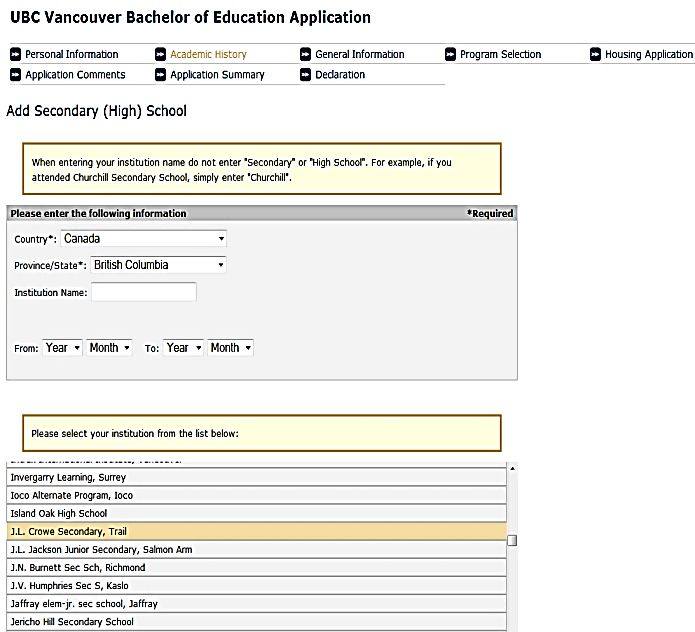
Task: Select Jaffray elem-jr. sec school, Jaffray
Action: pos(257,604)
